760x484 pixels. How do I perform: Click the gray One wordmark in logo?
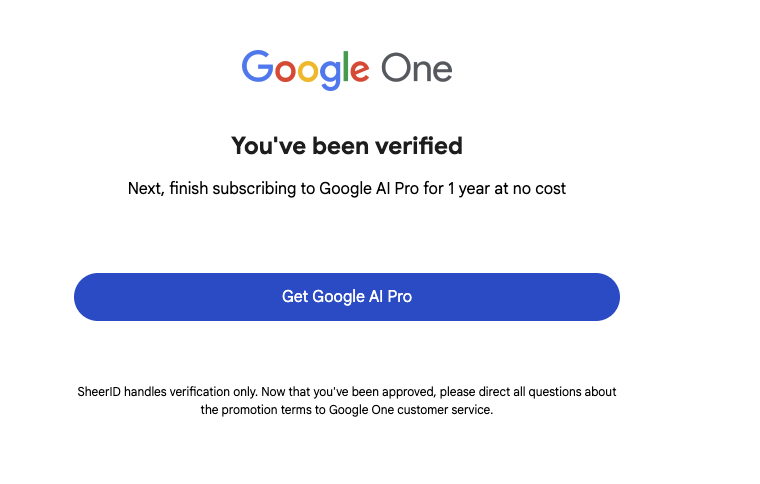click(x=417, y=68)
